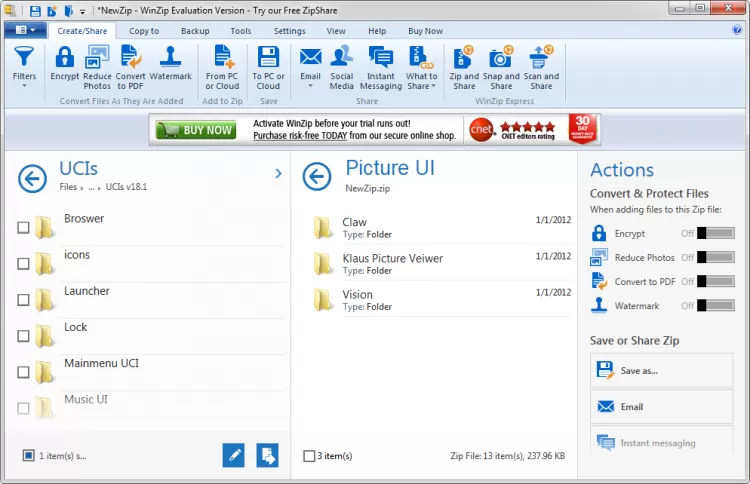The image size is (750, 484).
Task: Open the Backup tab
Action: click(195, 31)
